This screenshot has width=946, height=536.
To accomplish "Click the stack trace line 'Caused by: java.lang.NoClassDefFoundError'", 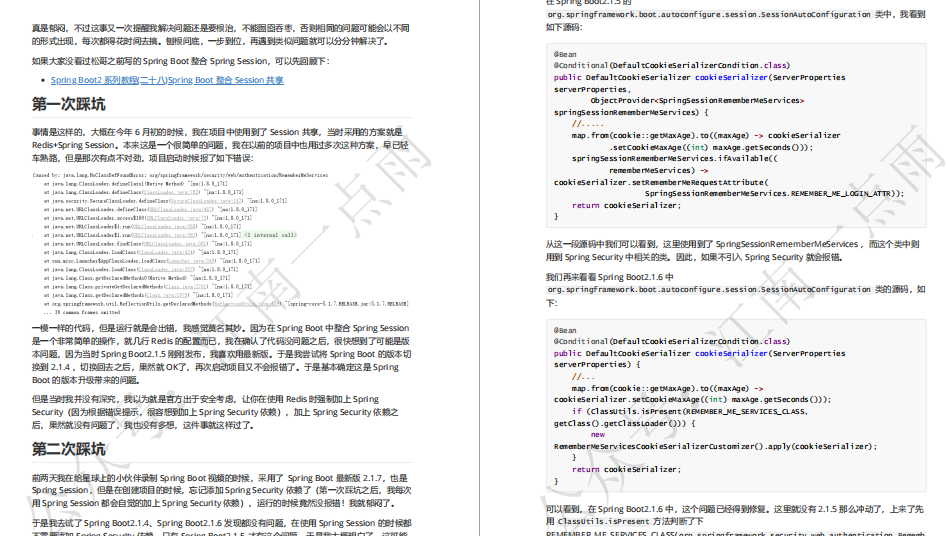I will 180,175.
